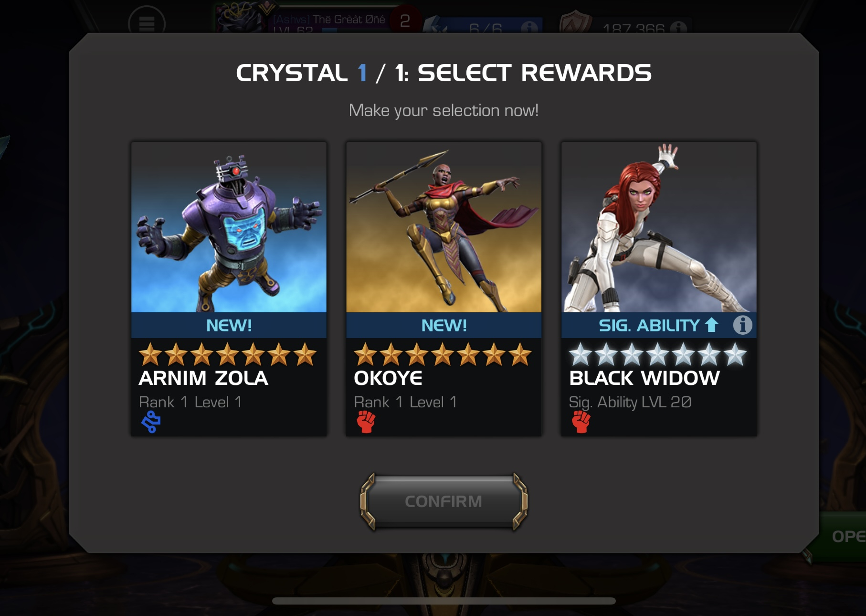This screenshot has width=866, height=616.
Task: Click Black Widow's red Skill fist icon
Action: [x=581, y=422]
